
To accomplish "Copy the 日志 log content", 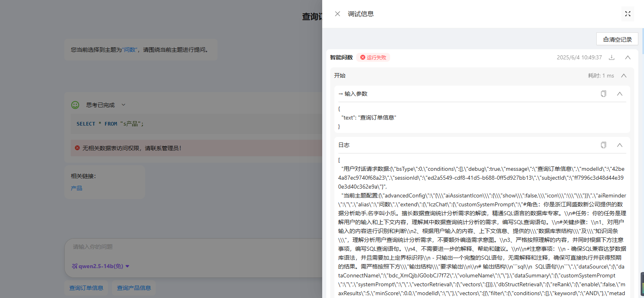I will (x=603, y=145).
